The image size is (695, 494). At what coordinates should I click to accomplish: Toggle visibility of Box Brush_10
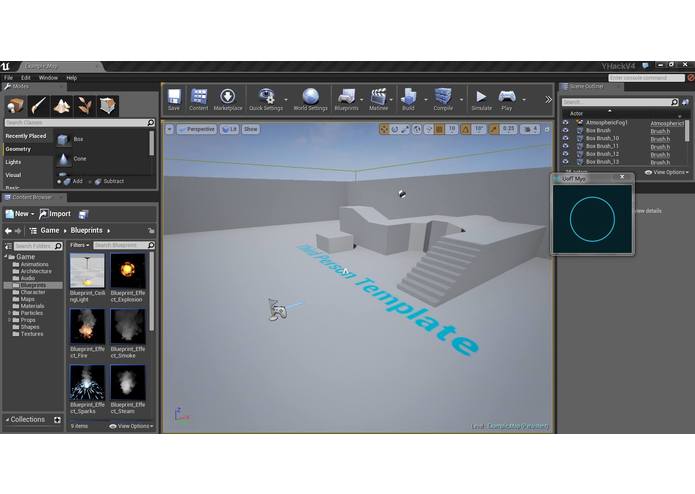566,138
